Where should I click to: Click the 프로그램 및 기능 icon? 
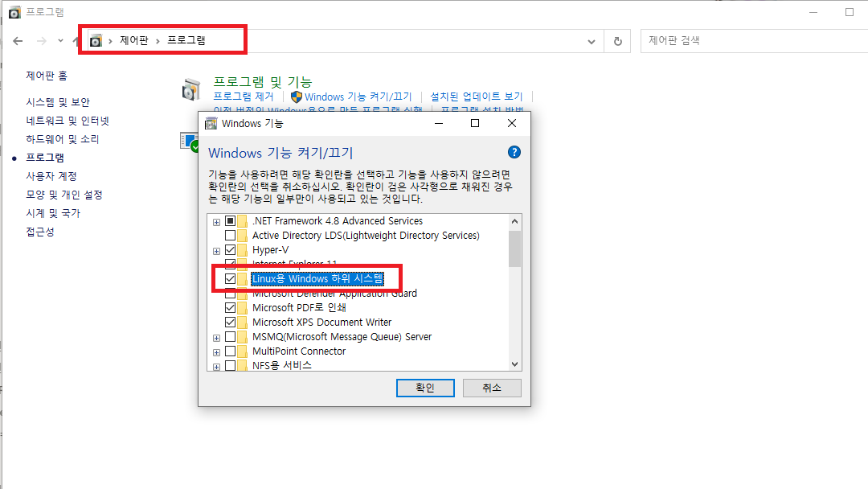[x=191, y=90]
